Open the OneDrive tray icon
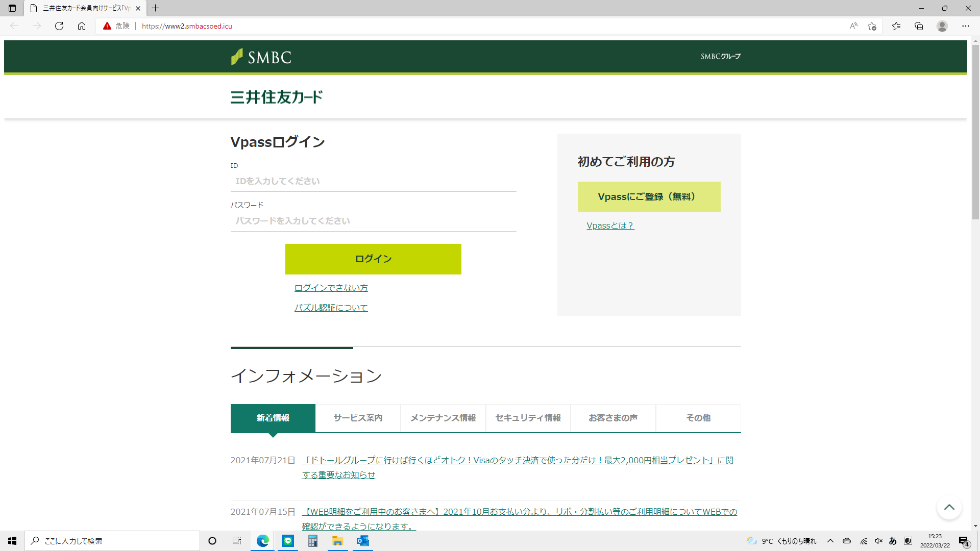 pos(847,541)
